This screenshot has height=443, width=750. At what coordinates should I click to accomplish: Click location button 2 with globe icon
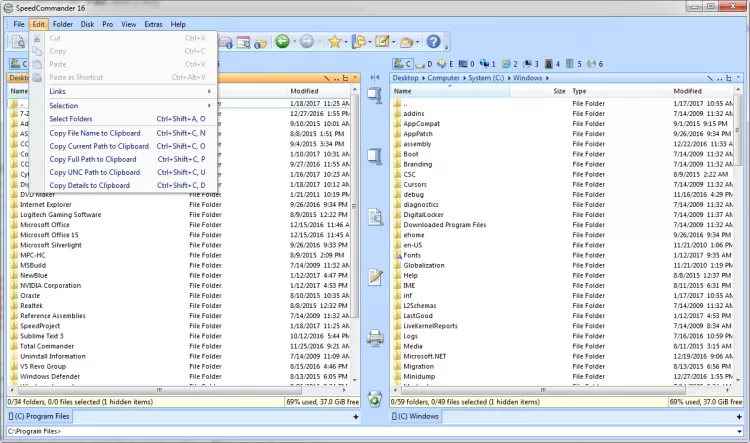509,64
